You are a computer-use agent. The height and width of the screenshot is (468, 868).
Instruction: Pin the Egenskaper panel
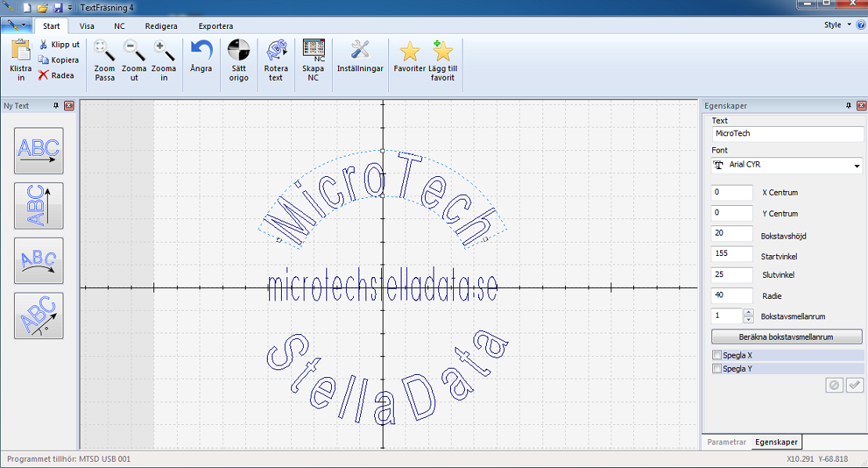848,106
